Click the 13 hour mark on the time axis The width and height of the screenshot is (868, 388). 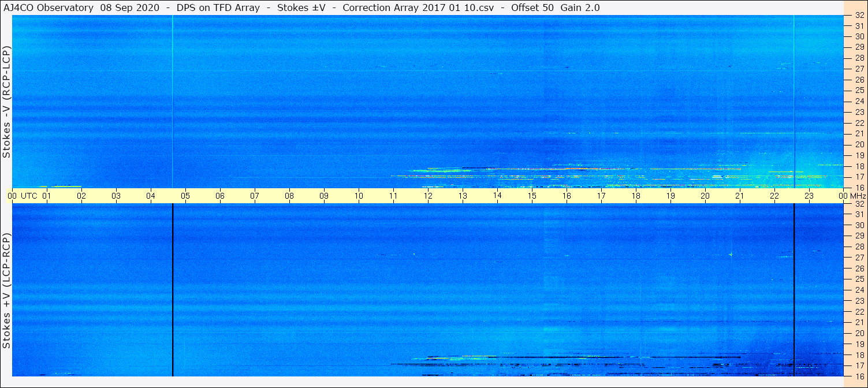tap(463, 196)
